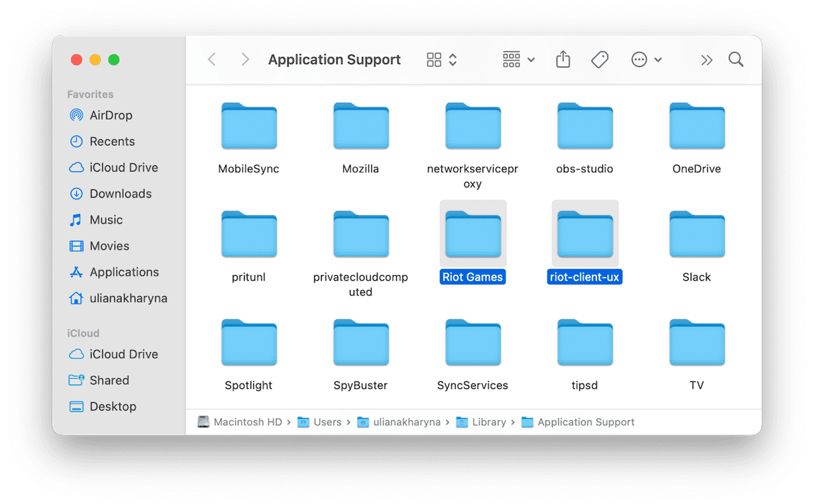This screenshot has width=814, height=504.
Task: Show more toolbar items with double chevron
Action: tap(707, 60)
